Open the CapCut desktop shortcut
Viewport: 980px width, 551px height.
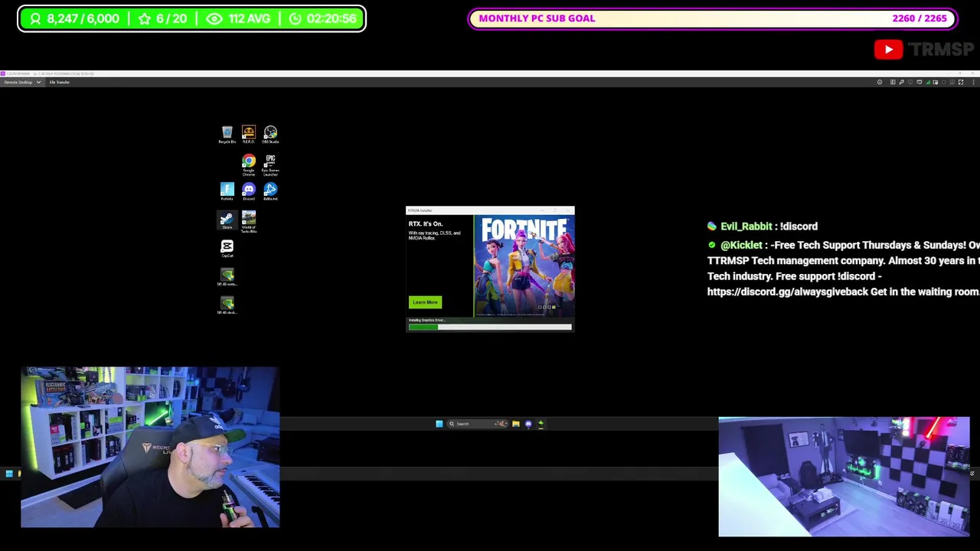[227, 248]
